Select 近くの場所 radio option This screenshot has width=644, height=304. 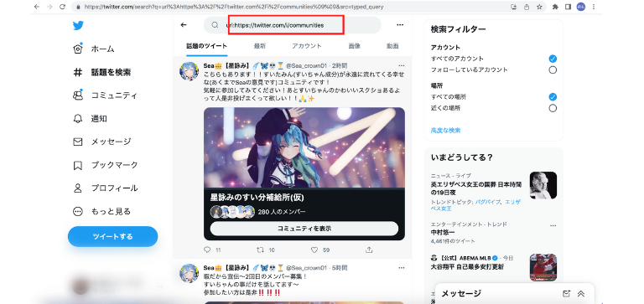553,108
